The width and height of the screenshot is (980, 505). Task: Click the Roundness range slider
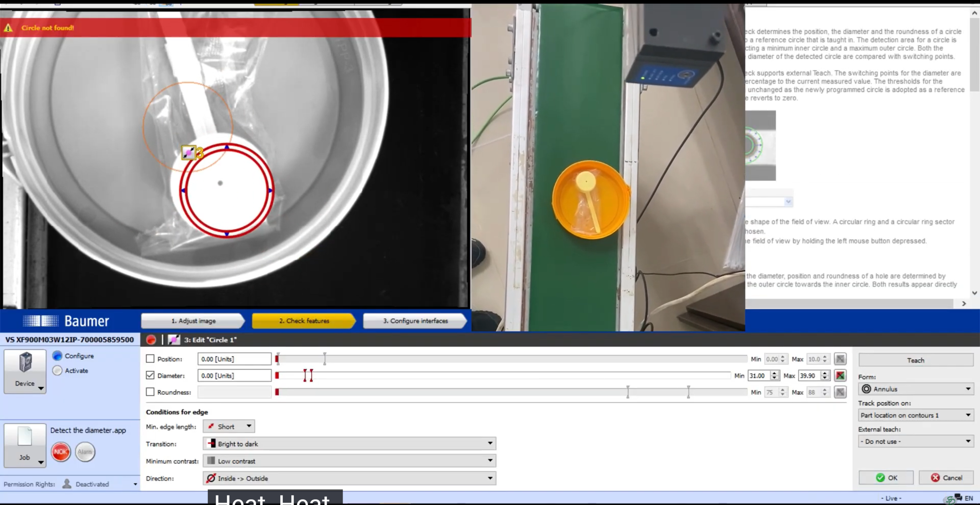pyautogui.click(x=511, y=392)
